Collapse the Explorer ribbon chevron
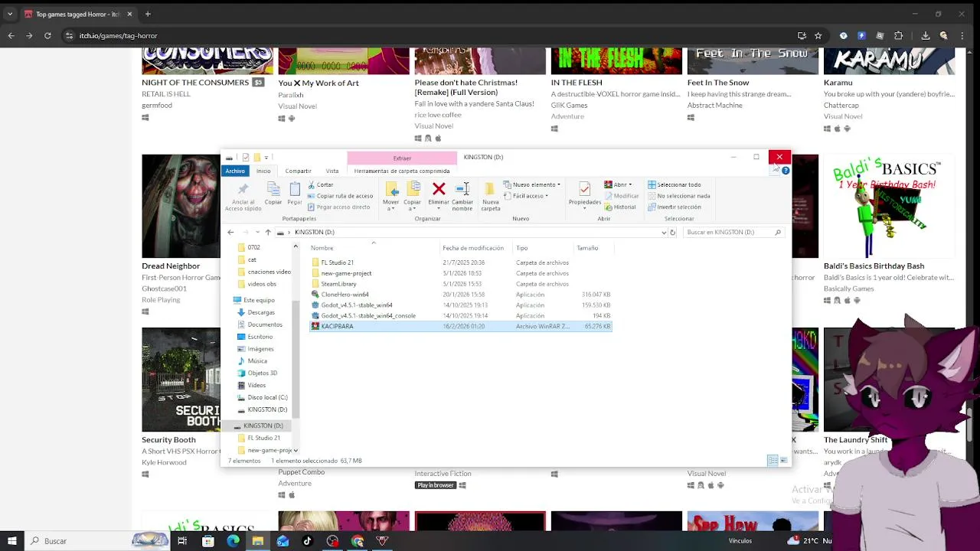Viewport: 980px width, 551px height. pos(776,171)
